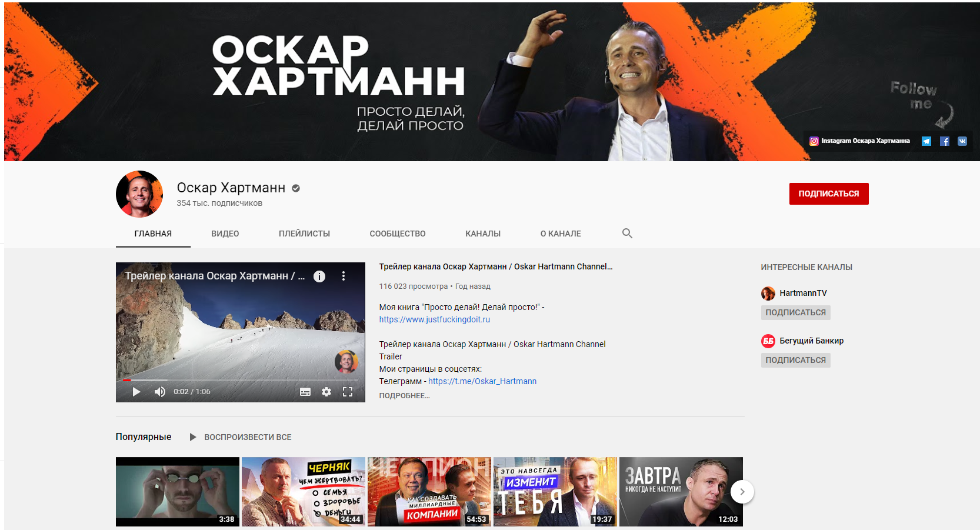Viewport: 980px width, 530px height.
Task: Play the channel trailer video
Action: coord(136,392)
